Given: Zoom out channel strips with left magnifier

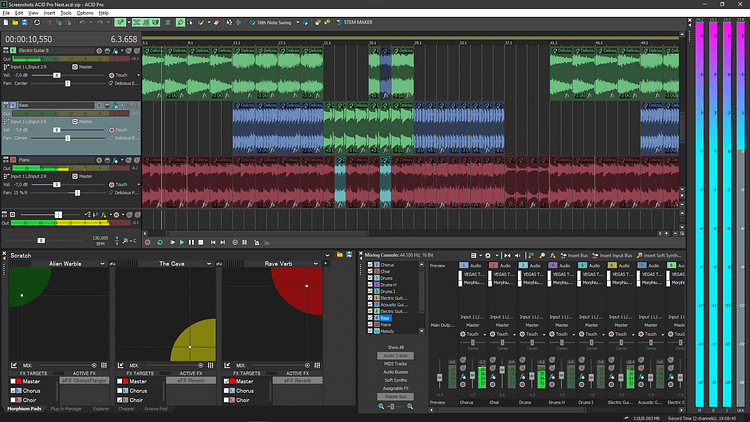Looking at the screenshot, I should (x=381, y=406).
